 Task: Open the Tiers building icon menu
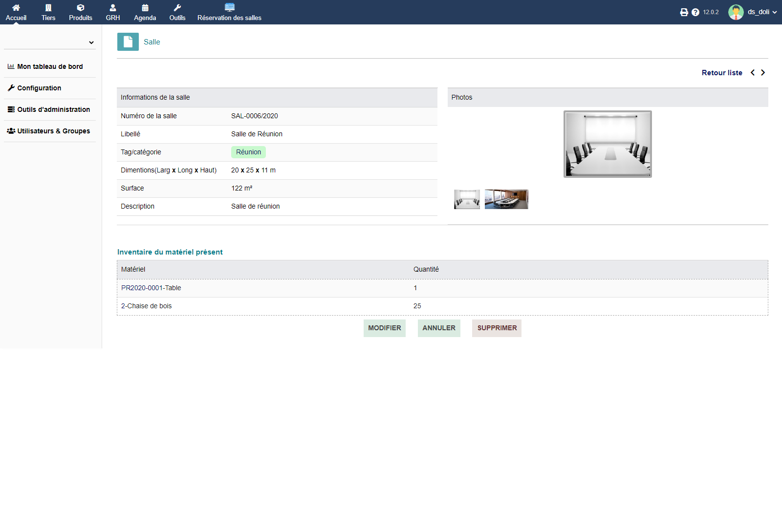click(x=48, y=8)
